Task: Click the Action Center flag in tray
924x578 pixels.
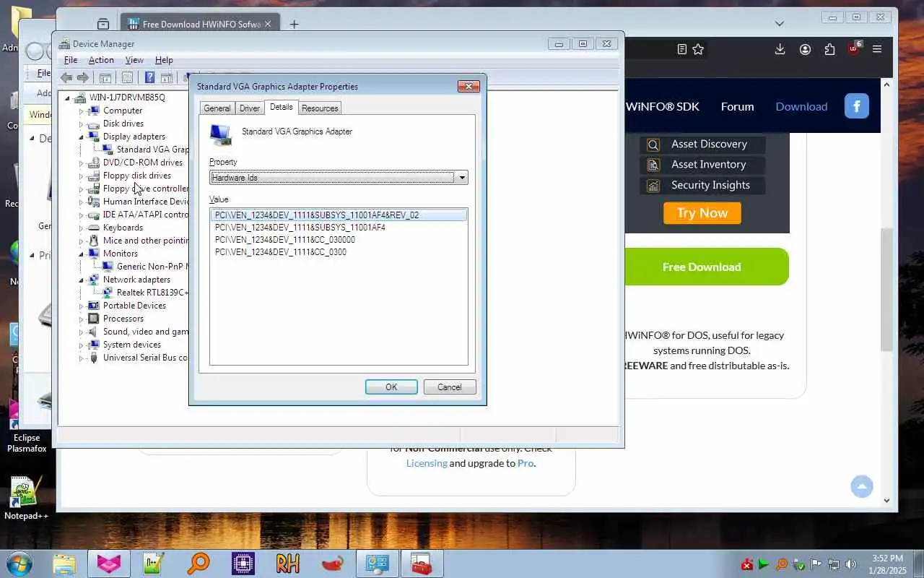Action: pyautogui.click(x=816, y=564)
